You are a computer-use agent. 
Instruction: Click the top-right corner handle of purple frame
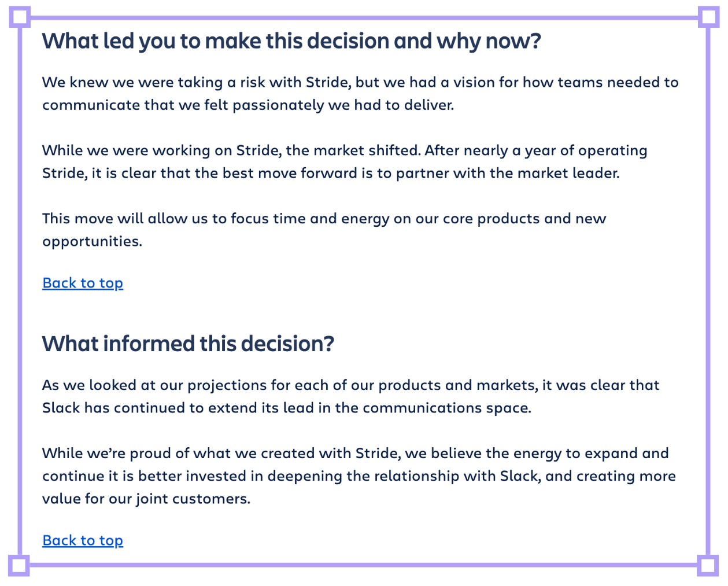(708, 17)
